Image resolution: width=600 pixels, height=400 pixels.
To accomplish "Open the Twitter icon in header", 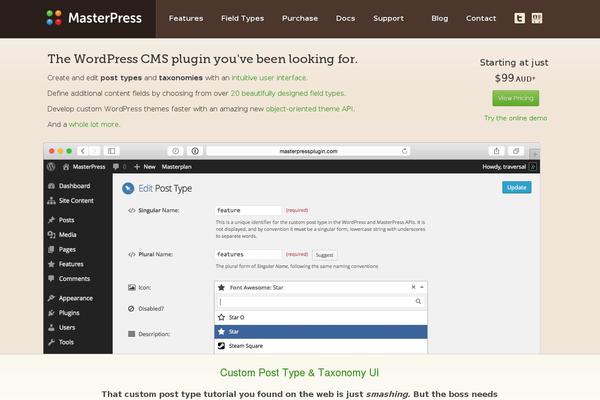I will coord(519,18).
